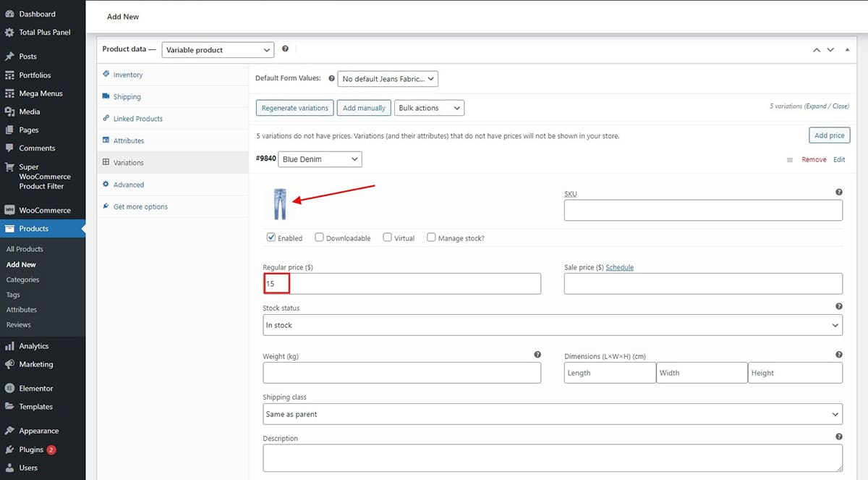
Task: Click the Elementor icon in sidebar
Action: click(x=9, y=388)
